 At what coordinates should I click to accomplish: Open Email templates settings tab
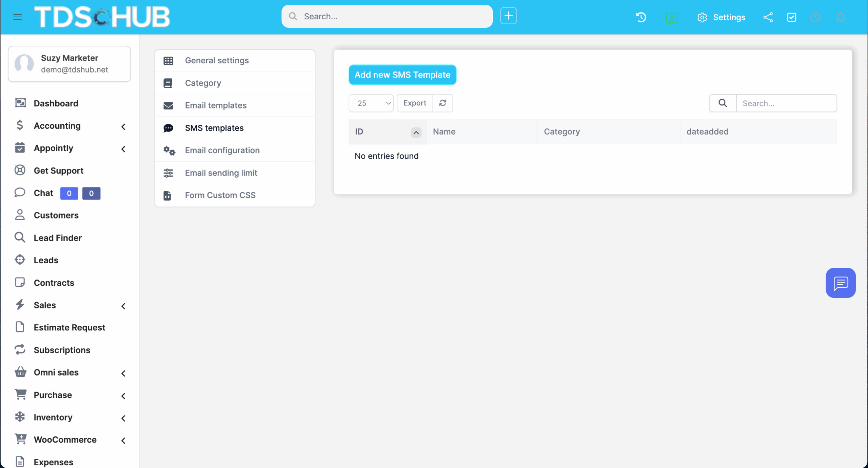point(216,105)
